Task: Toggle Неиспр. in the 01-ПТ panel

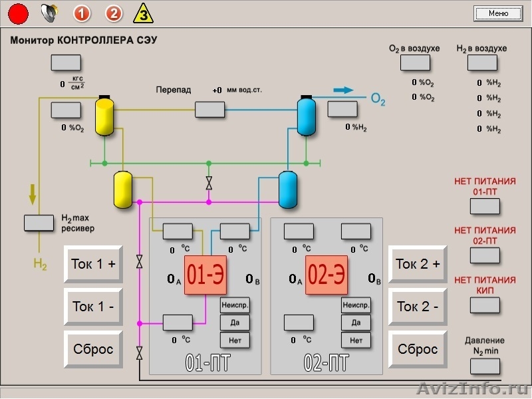Action: (235, 305)
